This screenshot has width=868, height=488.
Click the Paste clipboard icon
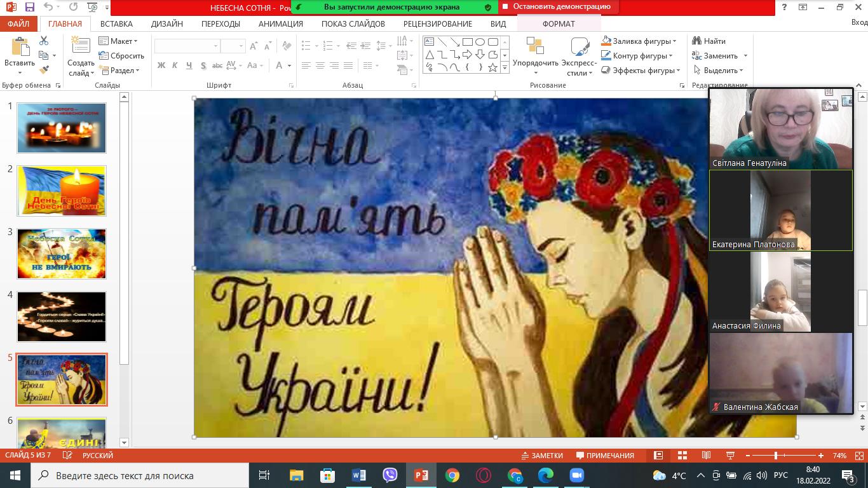20,48
